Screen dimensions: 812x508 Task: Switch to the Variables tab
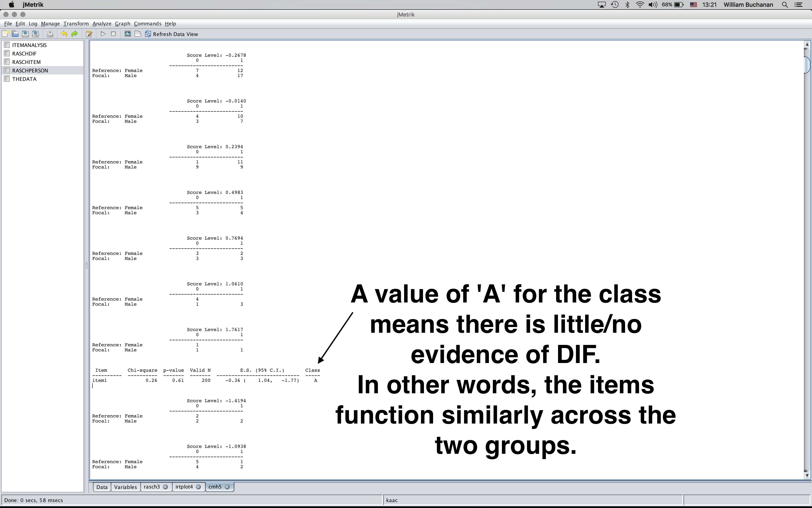point(125,487)
